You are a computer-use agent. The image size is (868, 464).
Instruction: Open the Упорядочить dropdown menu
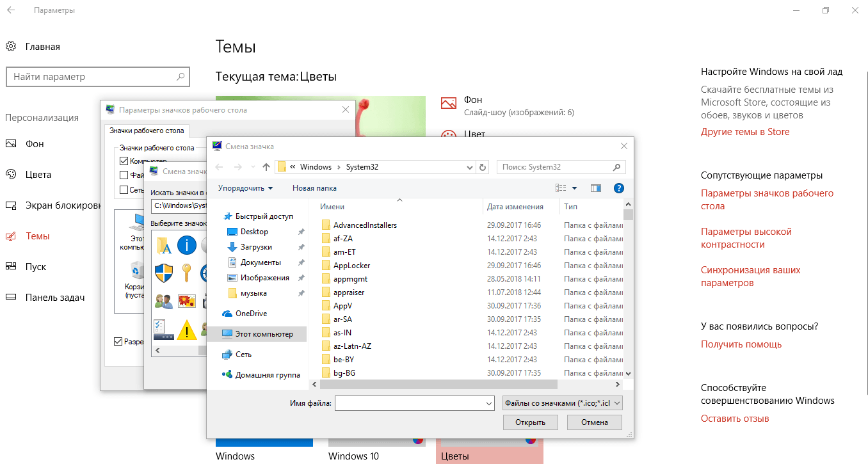[246, 188]
